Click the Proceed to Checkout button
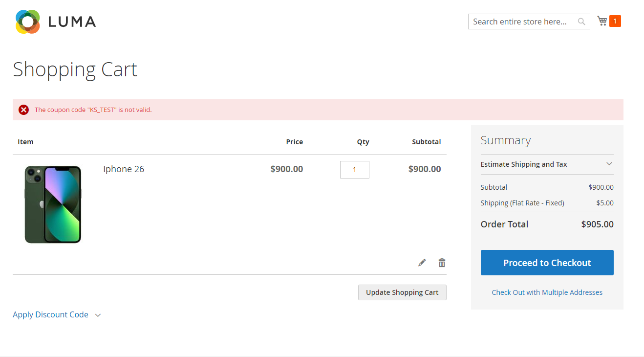644x357 pixels. click(x=547, y=263)
